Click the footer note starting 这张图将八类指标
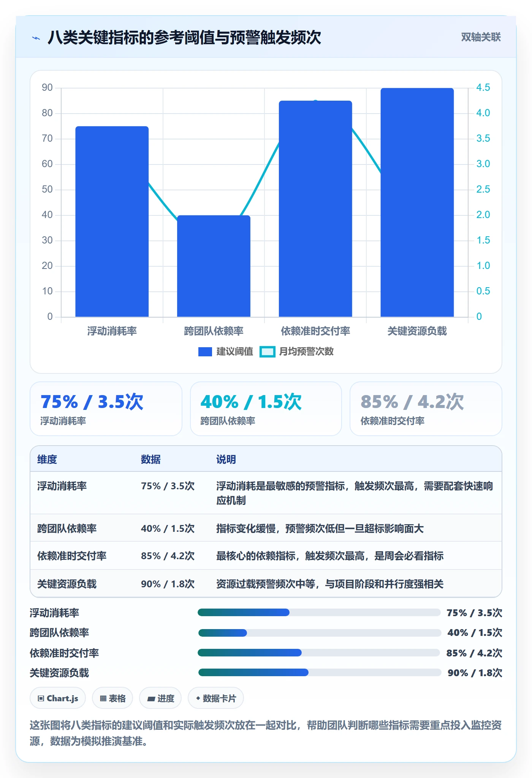The height and width of the screenshot is (778, 532). [x=266, y=733]
